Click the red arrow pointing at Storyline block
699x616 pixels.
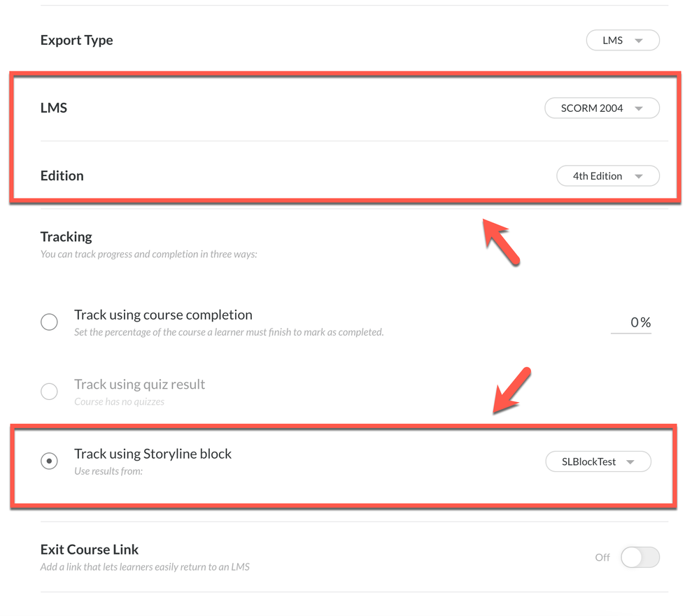coord(511,390)
